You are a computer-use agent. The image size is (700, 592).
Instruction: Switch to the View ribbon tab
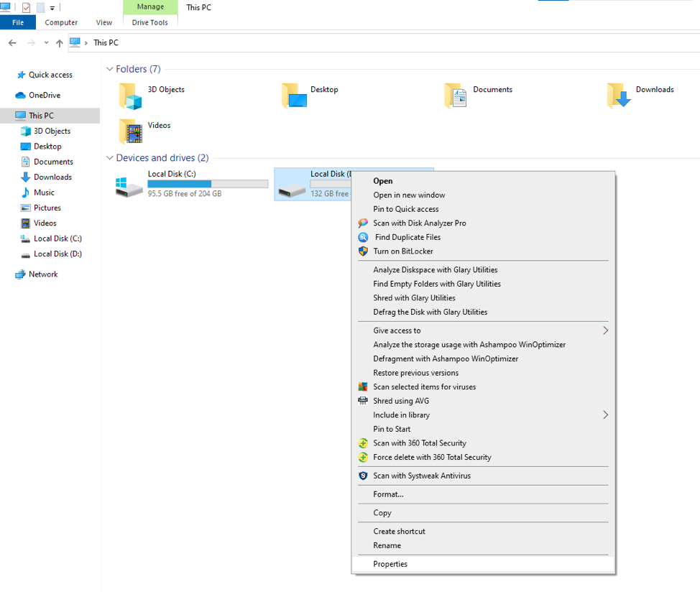[x=104, y=22]
